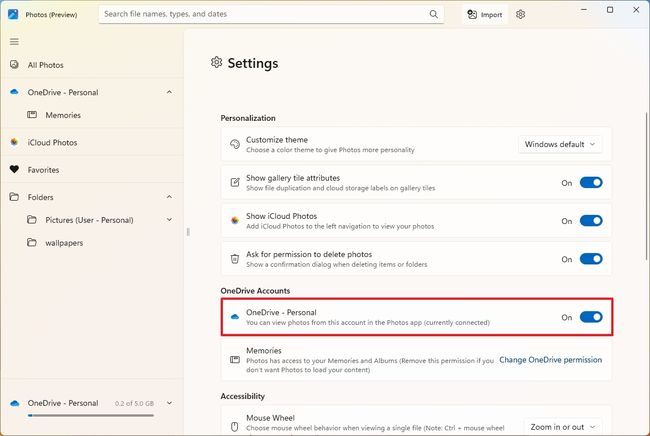Collapse the Folders section chevron

click(169, 197)
